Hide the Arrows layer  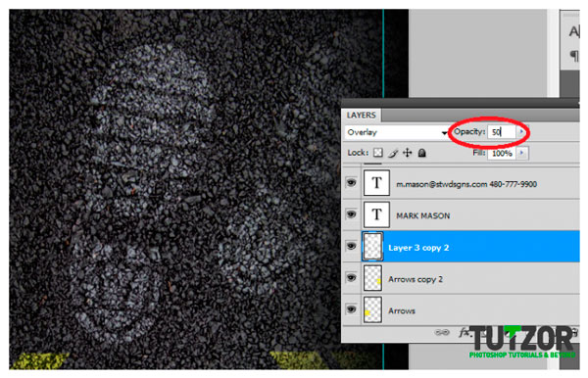[x=351, y=309]
